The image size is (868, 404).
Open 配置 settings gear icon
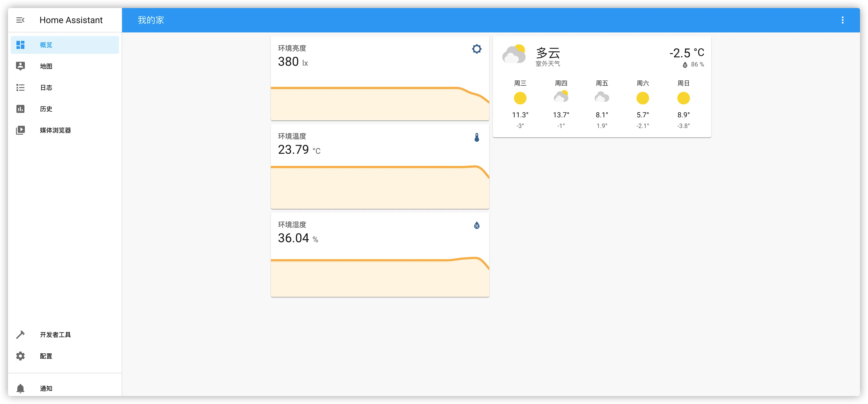point(21,356)
